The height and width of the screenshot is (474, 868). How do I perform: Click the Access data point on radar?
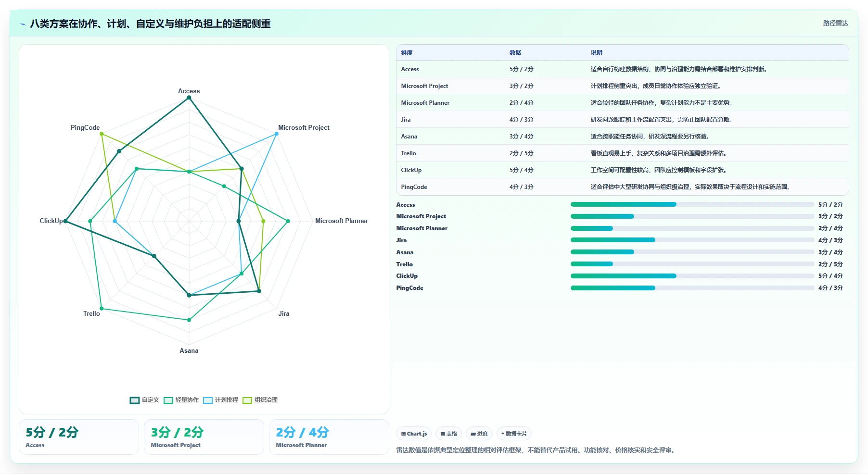coord(189,98)
